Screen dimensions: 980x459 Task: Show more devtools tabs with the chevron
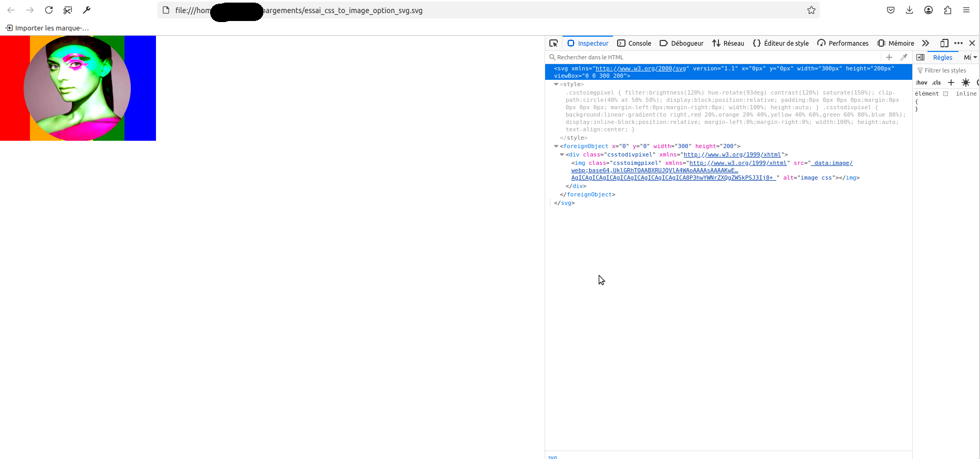(925, 43)
